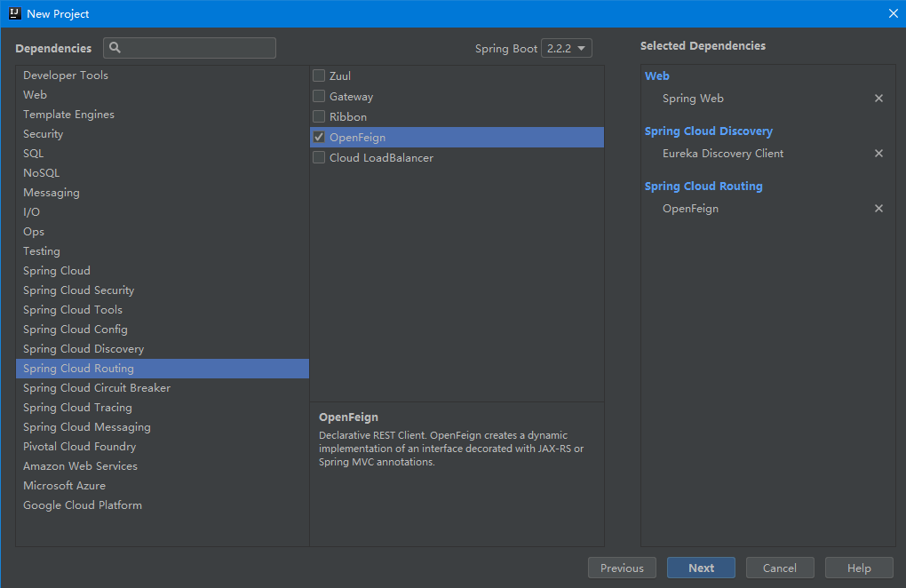
Task: Remove Eureka Discovery Client dependency
Action: tap(878, 153)
